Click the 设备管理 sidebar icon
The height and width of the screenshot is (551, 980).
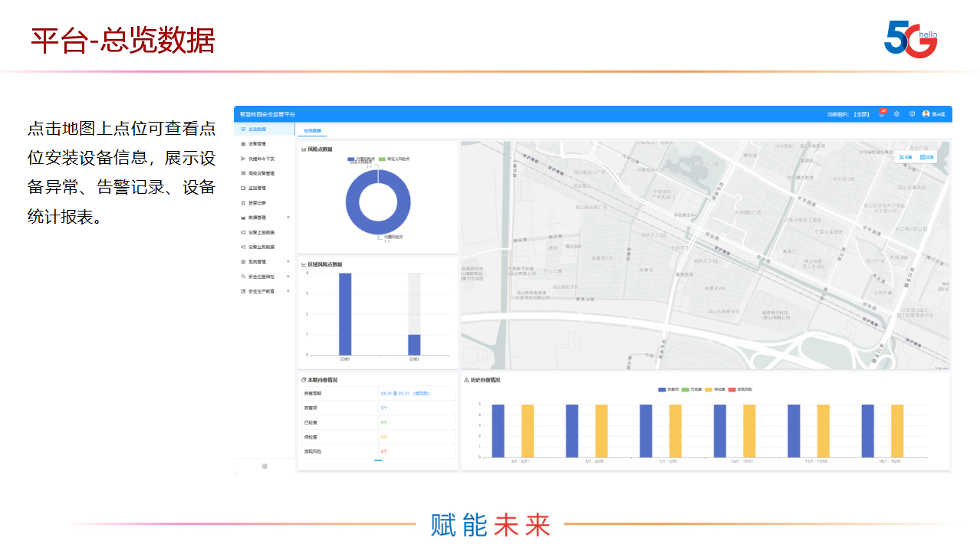click(243, 144)
